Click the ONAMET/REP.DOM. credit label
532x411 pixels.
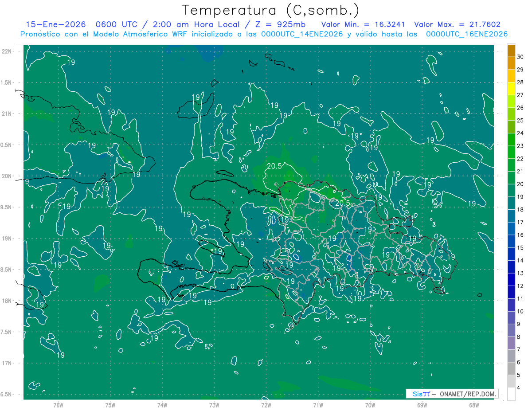[x=467, y=394]
